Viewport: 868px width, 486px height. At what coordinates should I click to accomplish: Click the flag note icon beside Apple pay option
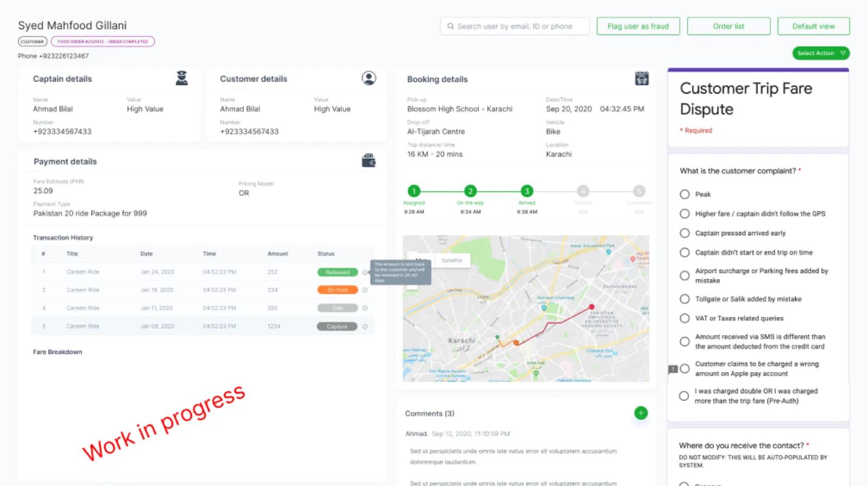[673, 370]
